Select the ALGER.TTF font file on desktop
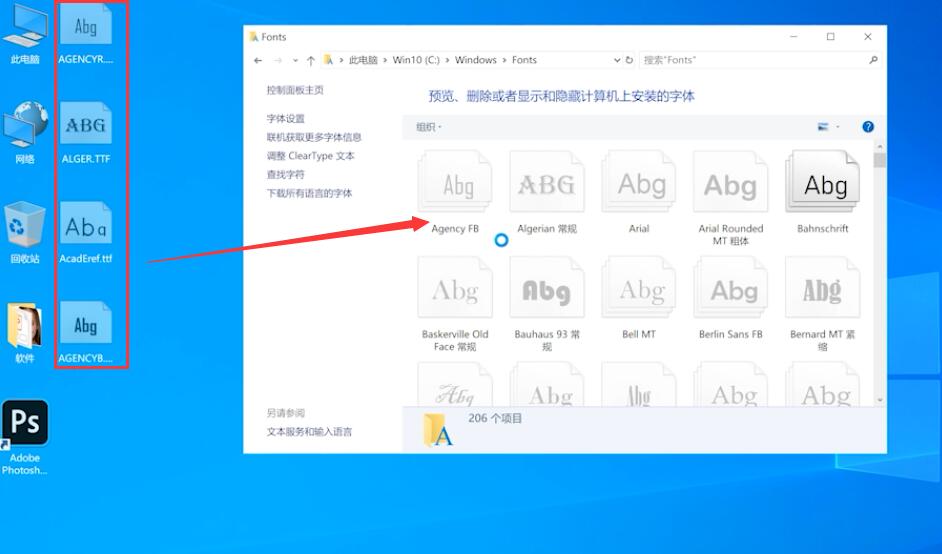 (85, 132)
